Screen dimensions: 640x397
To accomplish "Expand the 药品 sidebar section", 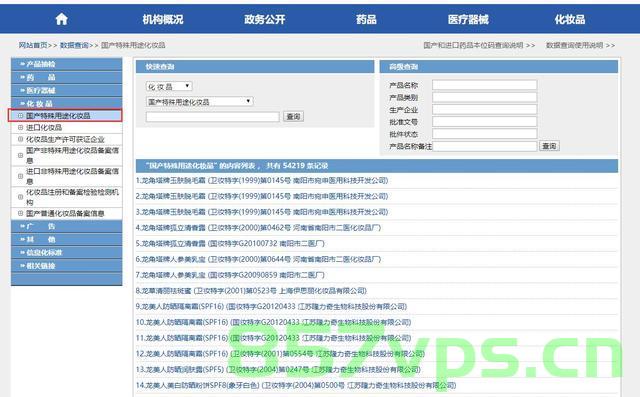I will click(67, 77).
